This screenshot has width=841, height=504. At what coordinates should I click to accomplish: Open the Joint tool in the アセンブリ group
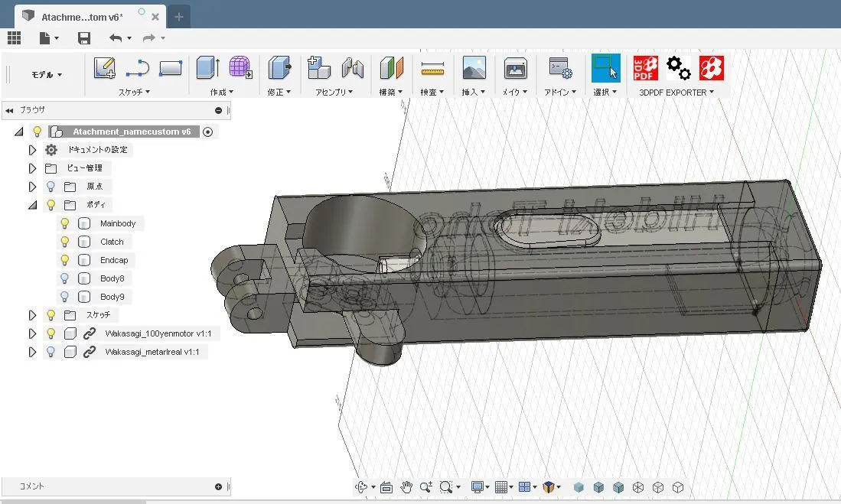pos(352,68)
